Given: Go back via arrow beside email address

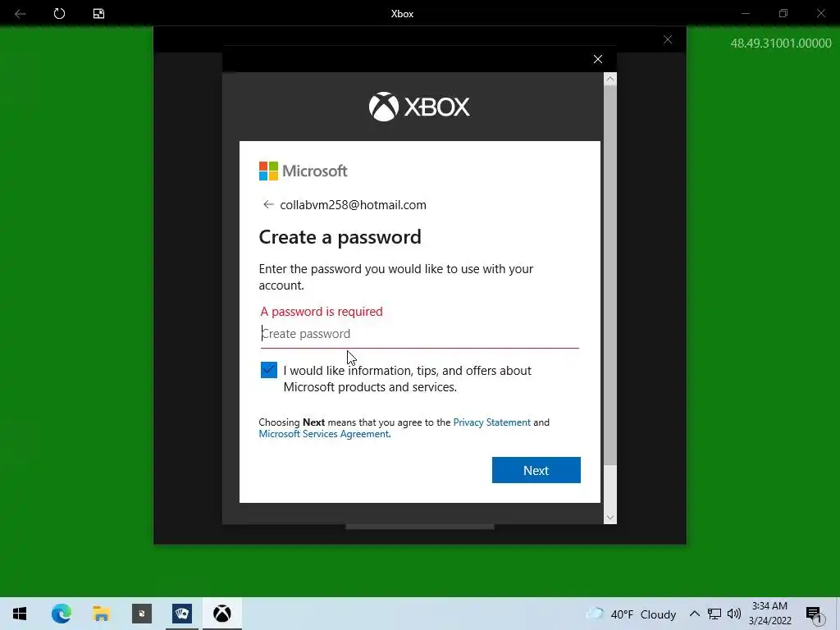Looking at the screenshot, I should click(268, 204).
